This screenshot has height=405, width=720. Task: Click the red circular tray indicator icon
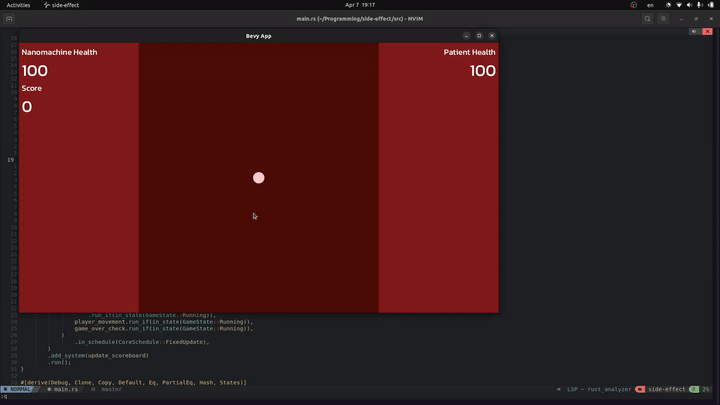tap(634, 5)
